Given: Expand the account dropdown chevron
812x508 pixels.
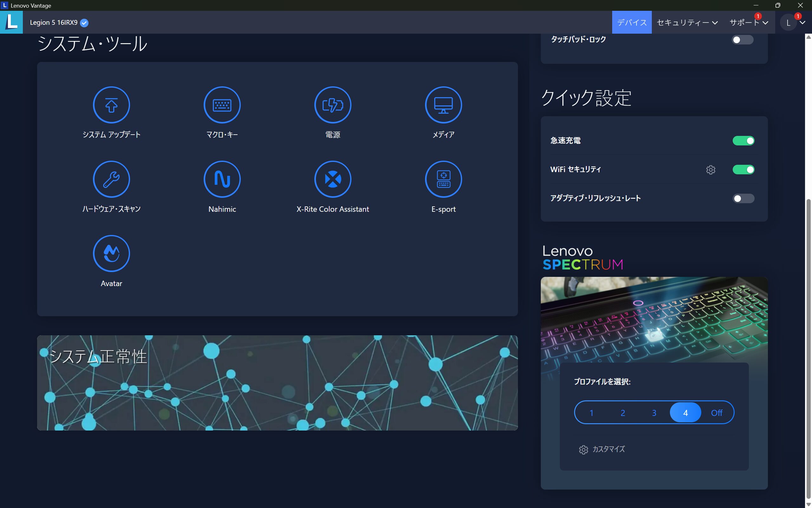Looking at the screenshot, I should 802,23.
